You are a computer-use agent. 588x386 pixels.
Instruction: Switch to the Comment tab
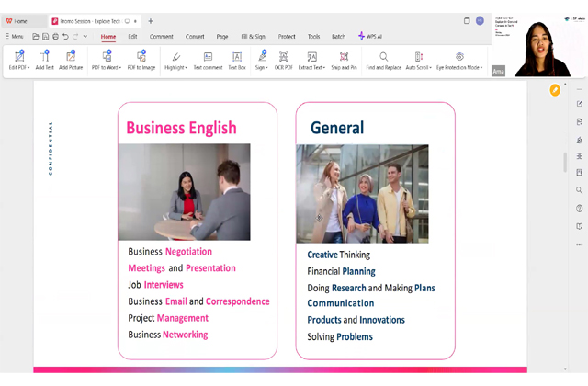click(x=162, y=36)
